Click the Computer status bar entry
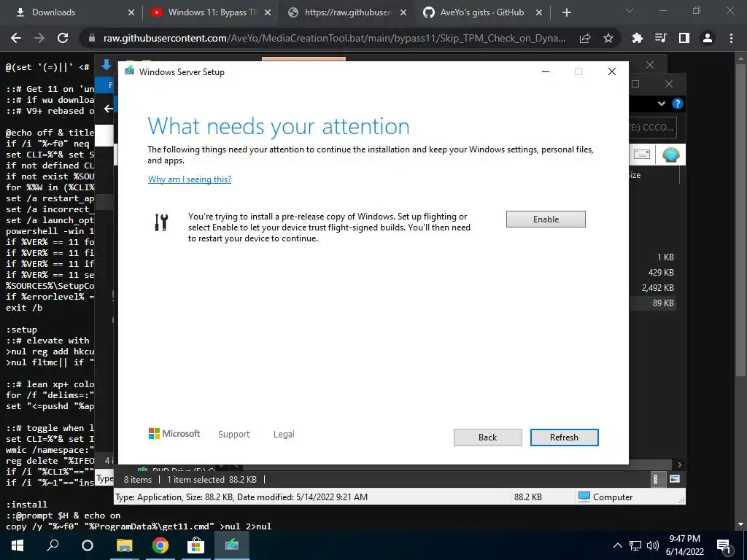The width and height of the screenshot is (747, 560). click(x=605, y=497)
